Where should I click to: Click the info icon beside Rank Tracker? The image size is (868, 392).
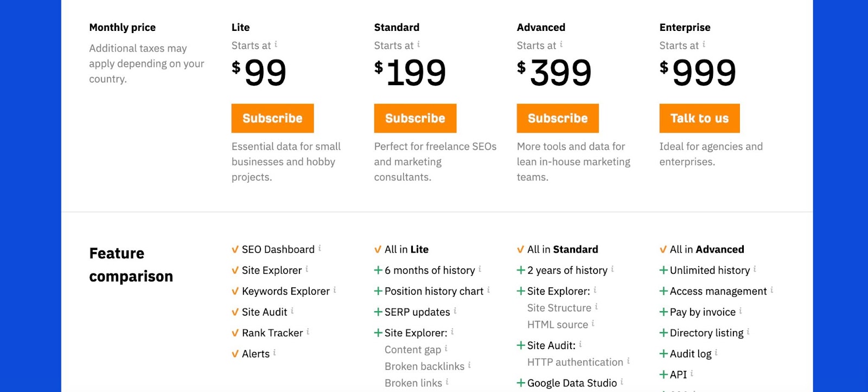click(308, 331)
